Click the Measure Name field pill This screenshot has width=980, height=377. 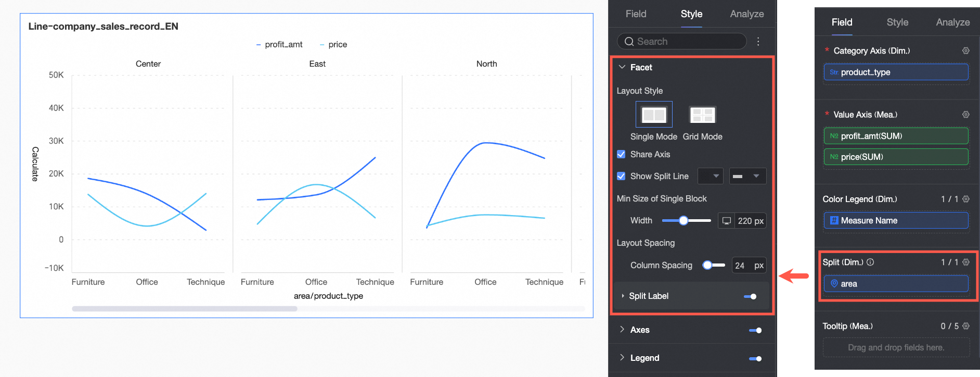(896, 220)
